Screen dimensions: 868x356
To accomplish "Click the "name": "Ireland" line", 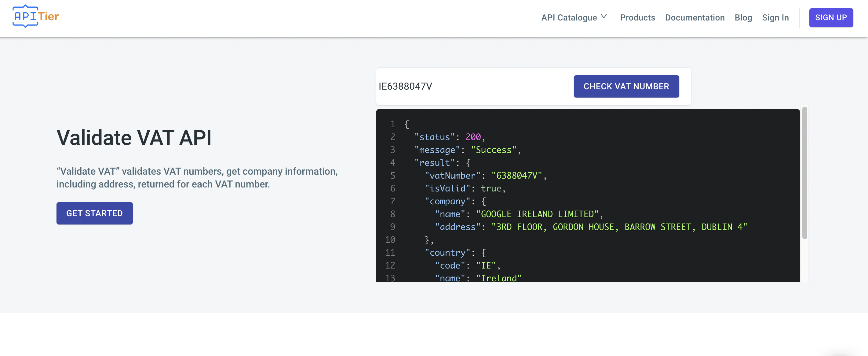I will tap(478, 278).
